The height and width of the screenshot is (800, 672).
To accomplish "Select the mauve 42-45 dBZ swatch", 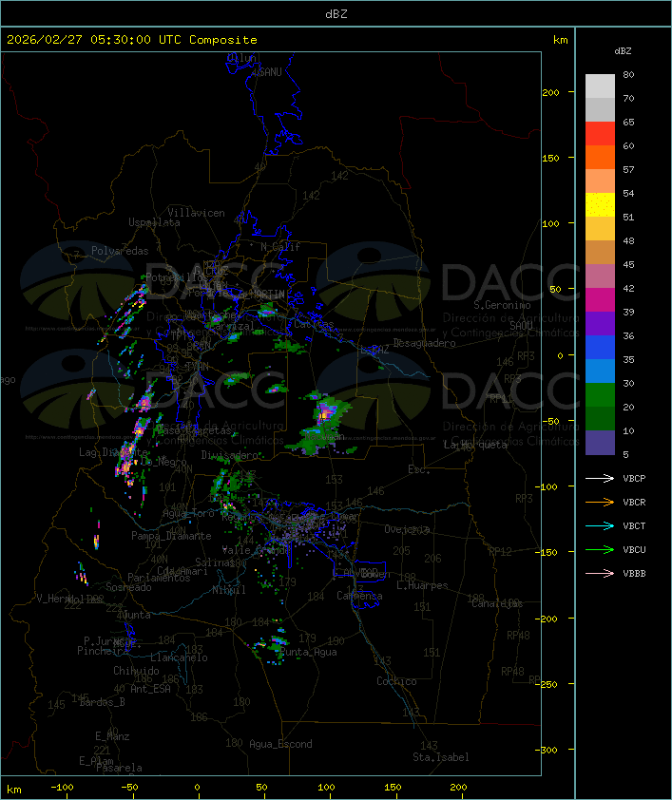I will click(x=600, y=276).
